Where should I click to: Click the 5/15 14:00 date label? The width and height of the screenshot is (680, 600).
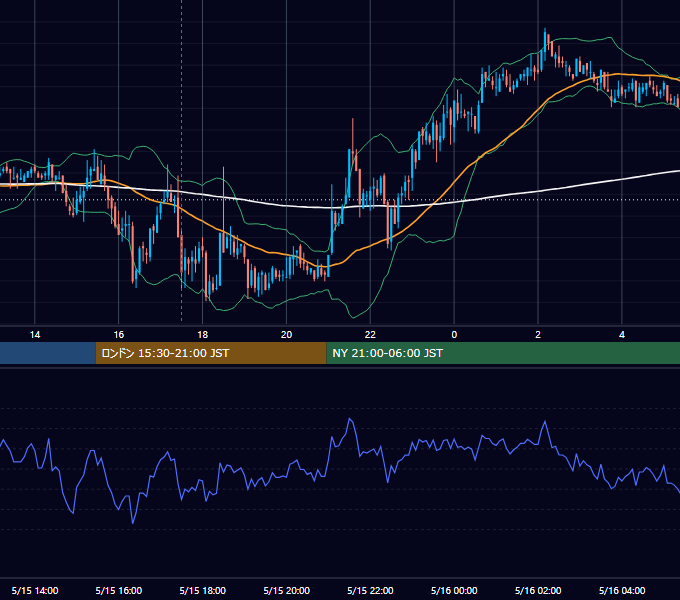point(35,590)
